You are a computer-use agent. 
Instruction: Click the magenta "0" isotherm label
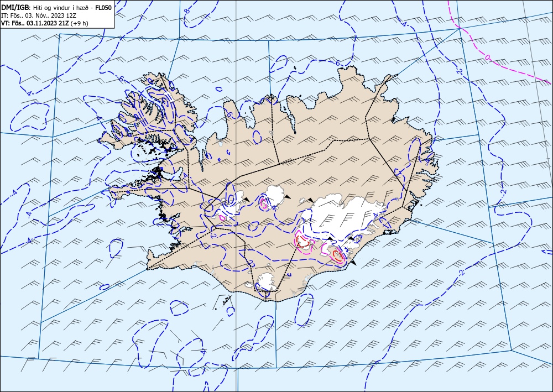point(487,57)
